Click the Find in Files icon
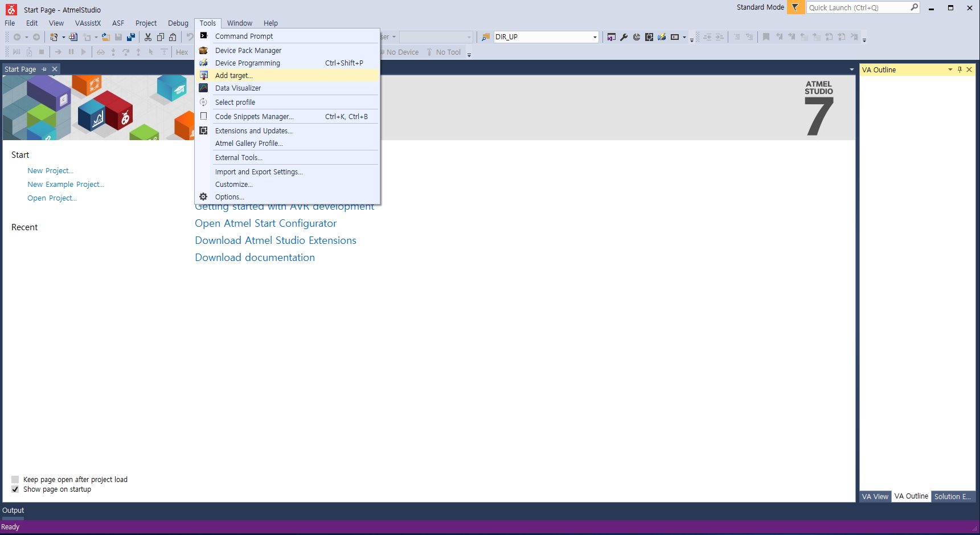Screen dimensions: 980x535 486,37
